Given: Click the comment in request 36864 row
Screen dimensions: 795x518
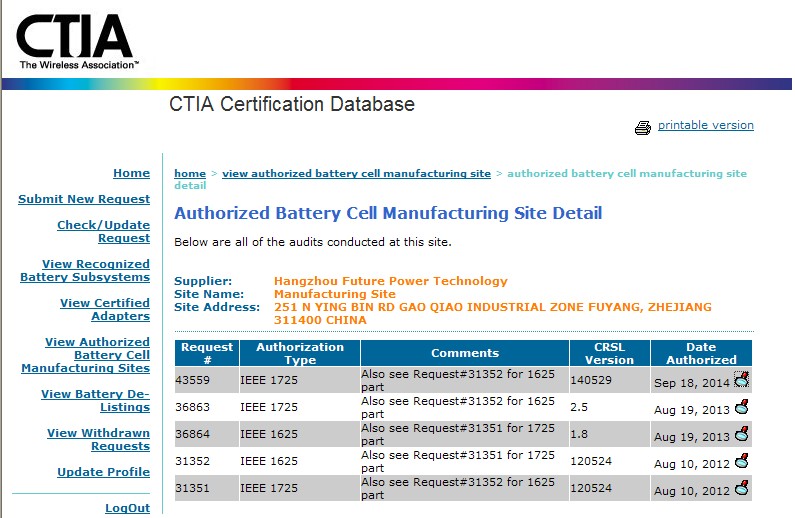Looking at the screenshot, I should click(x=458, y=434).
